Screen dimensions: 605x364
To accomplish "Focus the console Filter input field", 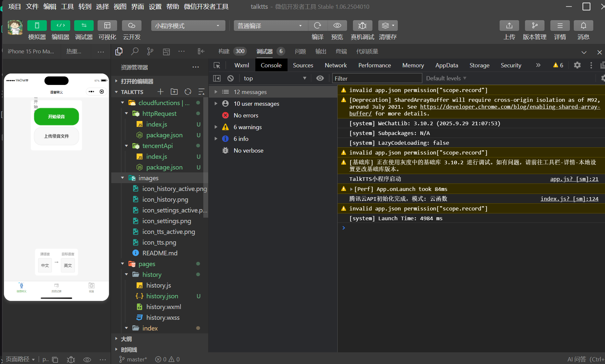I will click(x=377, y=78).
